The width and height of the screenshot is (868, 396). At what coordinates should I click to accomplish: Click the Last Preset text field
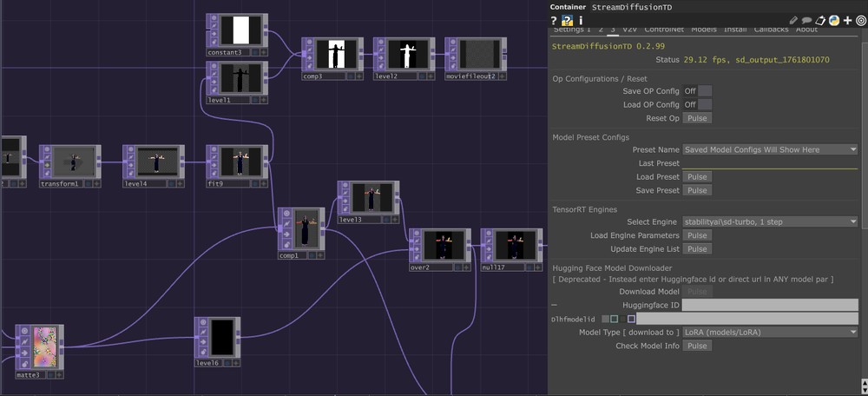tap(769, 163)
